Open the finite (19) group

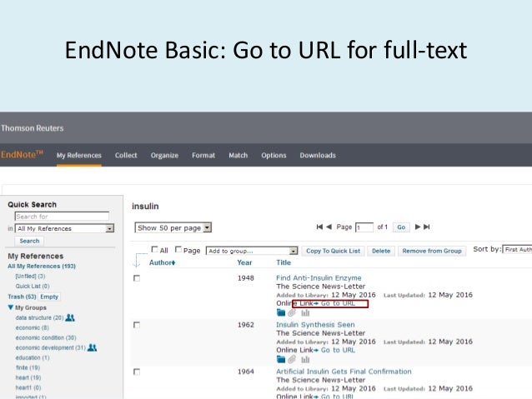coord(28,367)
